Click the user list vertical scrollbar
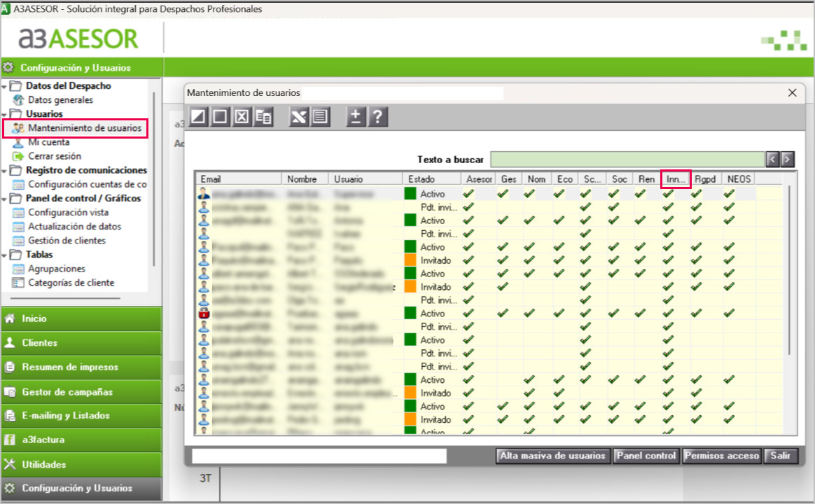 [790, 270]
